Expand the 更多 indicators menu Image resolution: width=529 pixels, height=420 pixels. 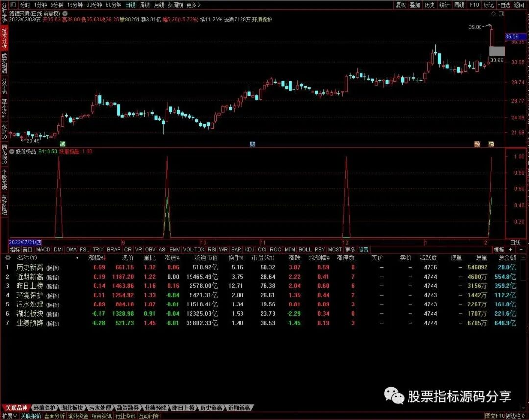pos(350,250)
